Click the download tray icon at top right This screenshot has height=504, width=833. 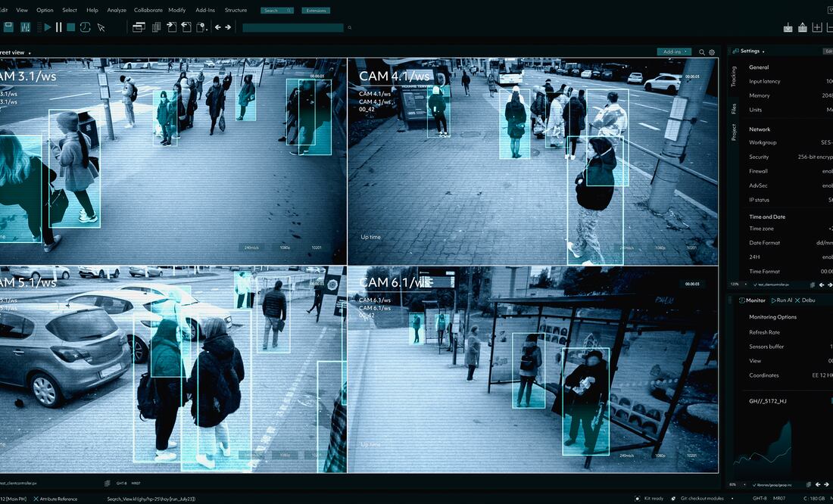(788, 28)
